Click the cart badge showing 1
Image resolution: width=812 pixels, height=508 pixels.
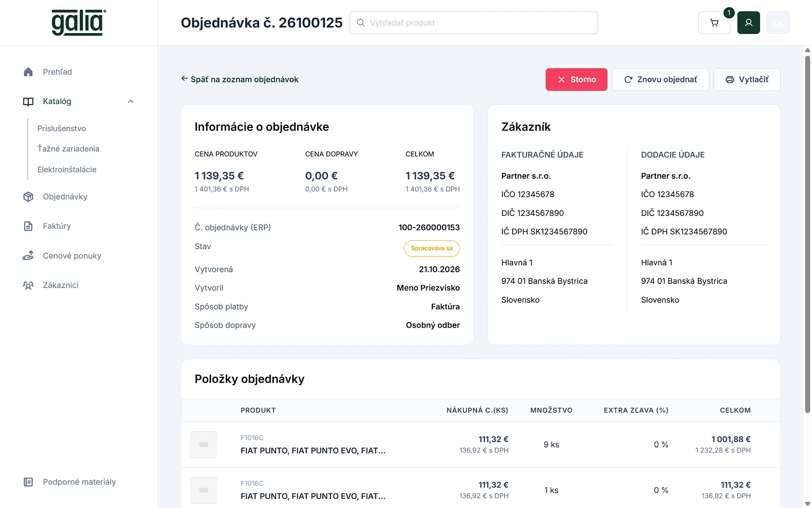click(729, 13)
